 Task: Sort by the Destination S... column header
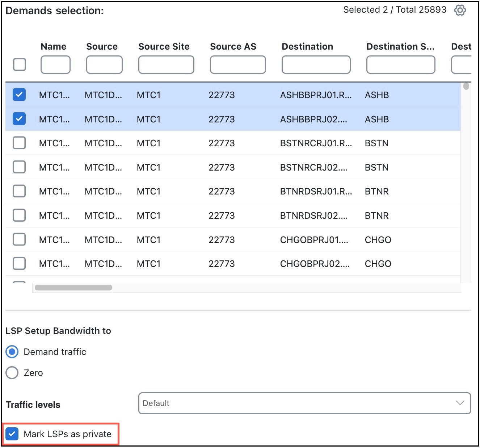[400, 46]
